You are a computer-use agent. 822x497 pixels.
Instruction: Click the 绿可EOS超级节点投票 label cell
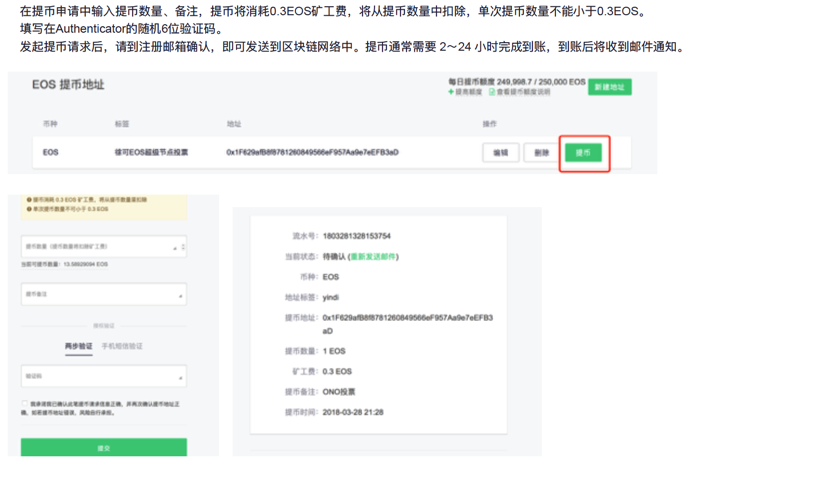pyautogui.click(x=152, y=152)
